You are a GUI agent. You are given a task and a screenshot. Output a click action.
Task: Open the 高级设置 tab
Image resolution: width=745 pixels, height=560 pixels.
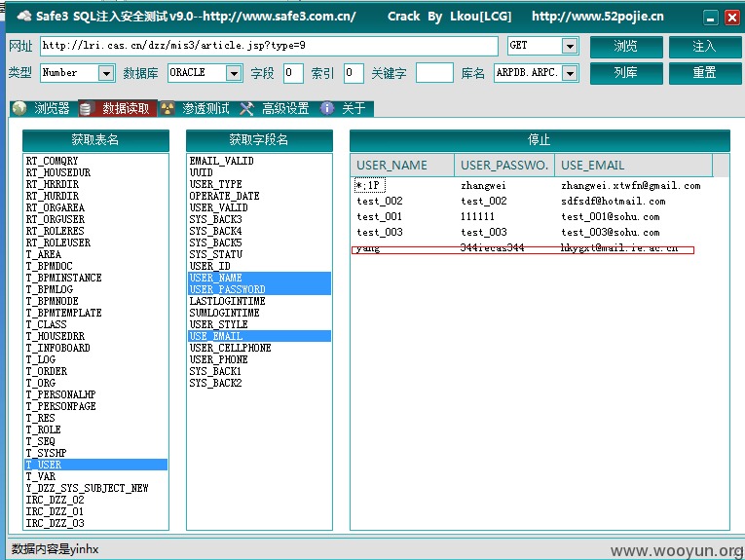[x=276, y=109]
